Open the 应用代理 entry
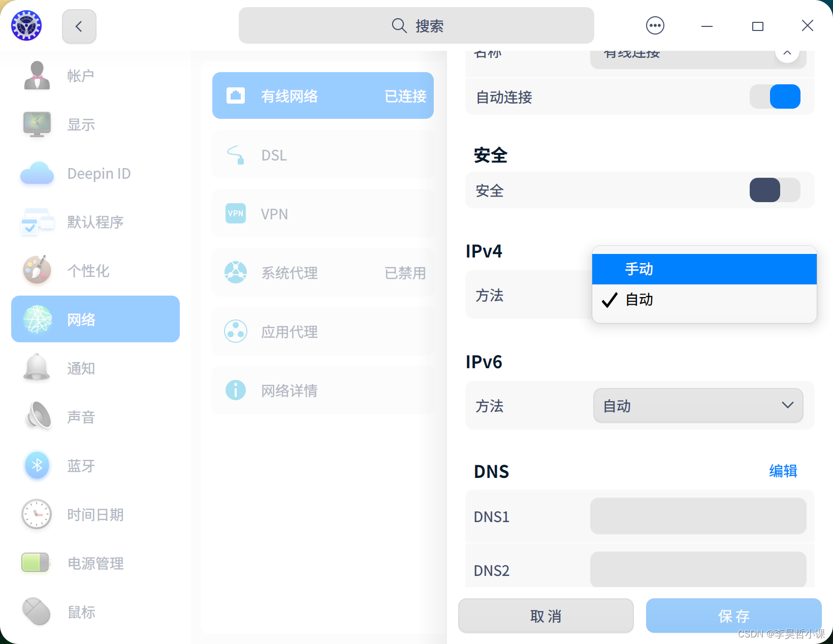The image size is (833, 644). click(323, 331)
